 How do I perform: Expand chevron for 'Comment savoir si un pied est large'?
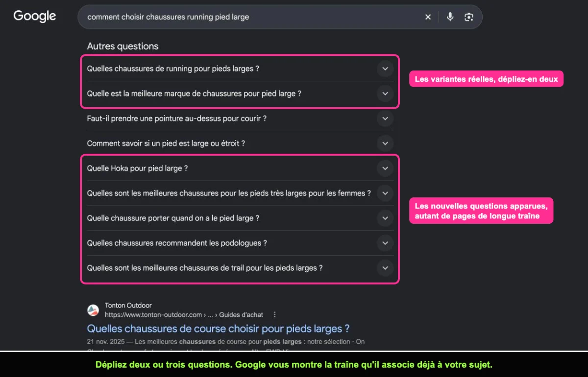385,143
